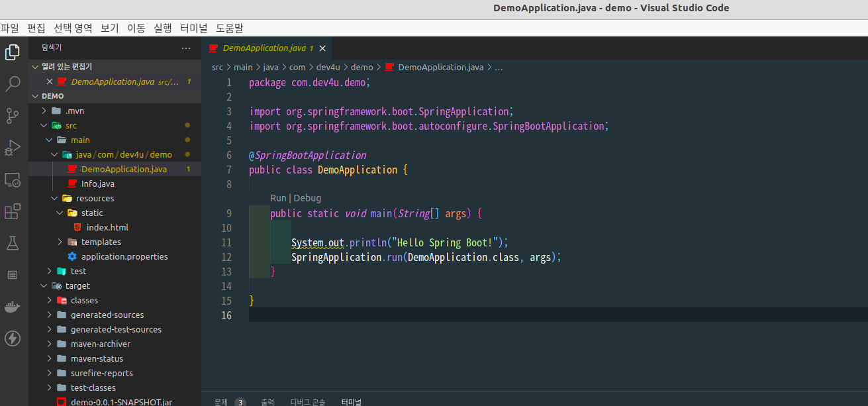Collapse the open editors section
The width and height of the screenshot is (868, 406).
[34, 67]
